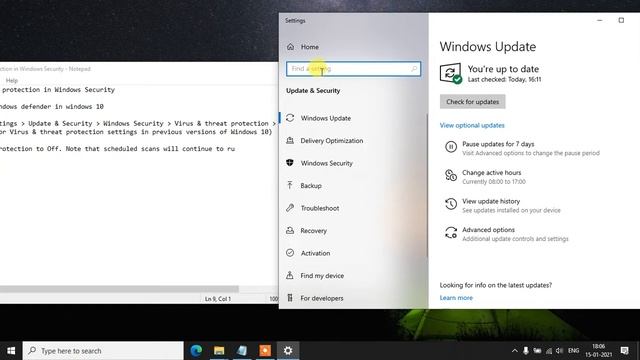
Task: Open Find my device settings
Action: click(322, 276)
